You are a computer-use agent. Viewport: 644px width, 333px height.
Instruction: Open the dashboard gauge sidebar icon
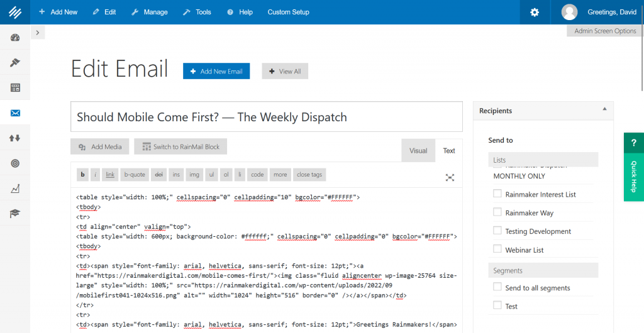(x=15, y=38)
